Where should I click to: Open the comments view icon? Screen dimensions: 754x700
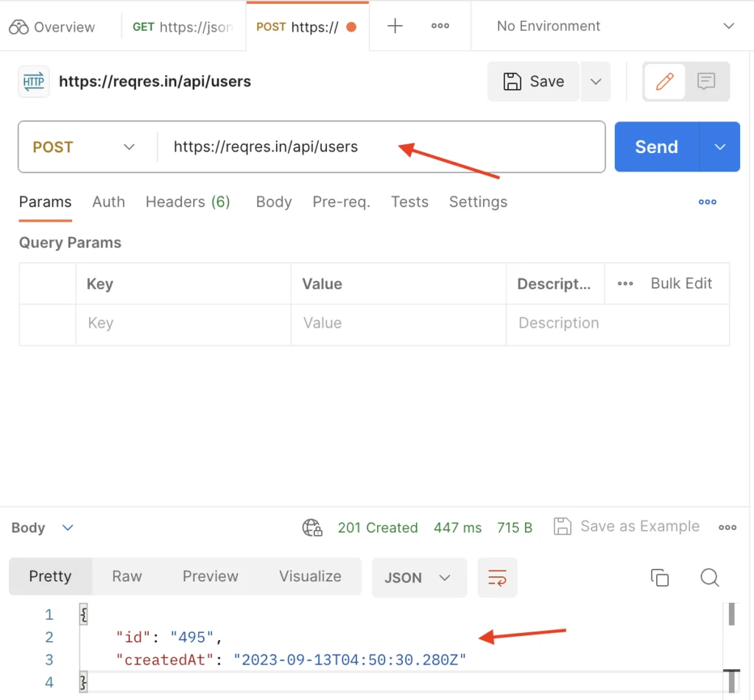(706, 81)
